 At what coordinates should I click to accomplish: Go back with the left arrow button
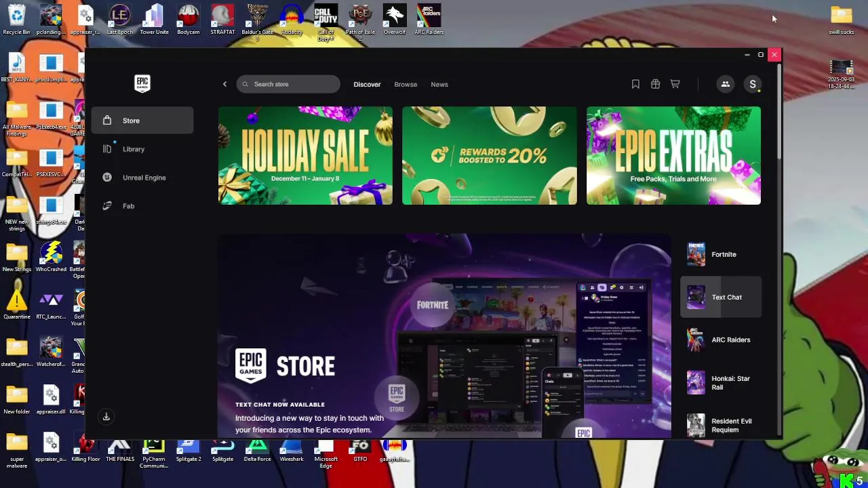click(224, 84)
